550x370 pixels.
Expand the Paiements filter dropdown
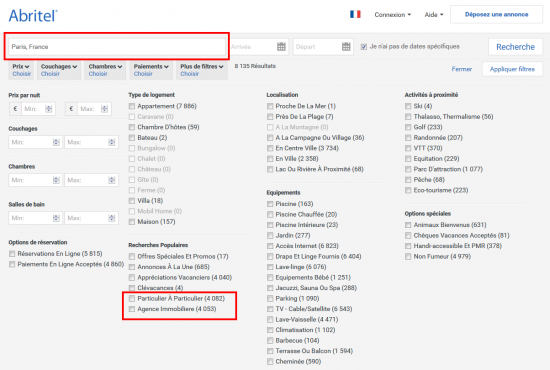pos(151,70)
